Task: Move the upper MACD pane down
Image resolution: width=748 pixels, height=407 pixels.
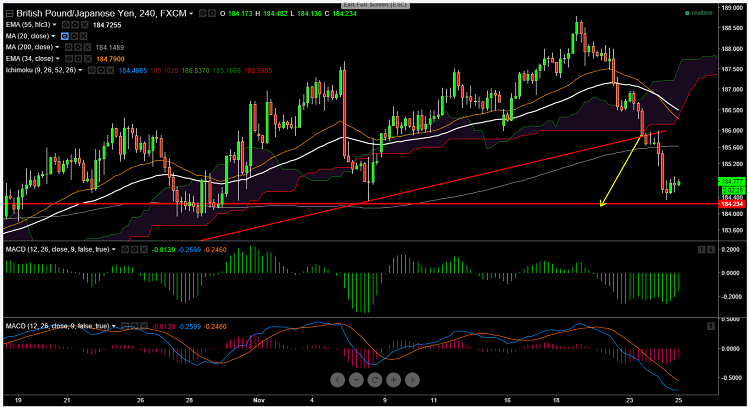Action: click(711, 250)
